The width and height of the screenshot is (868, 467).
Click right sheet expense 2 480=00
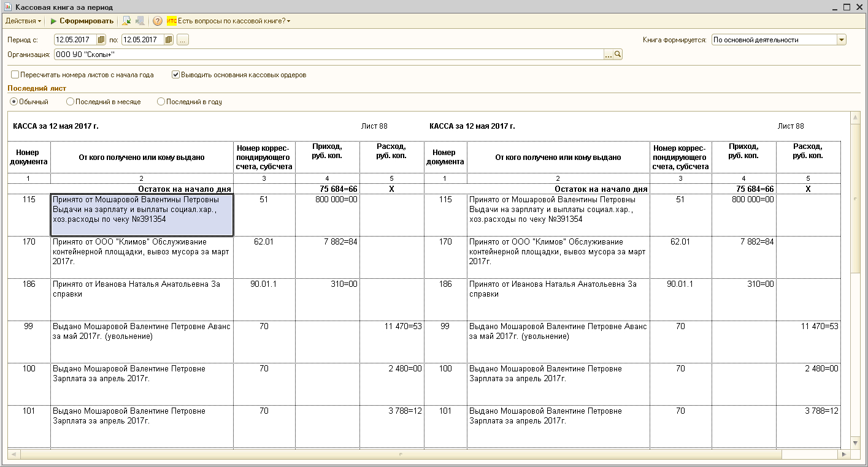[x=821, y=368]
